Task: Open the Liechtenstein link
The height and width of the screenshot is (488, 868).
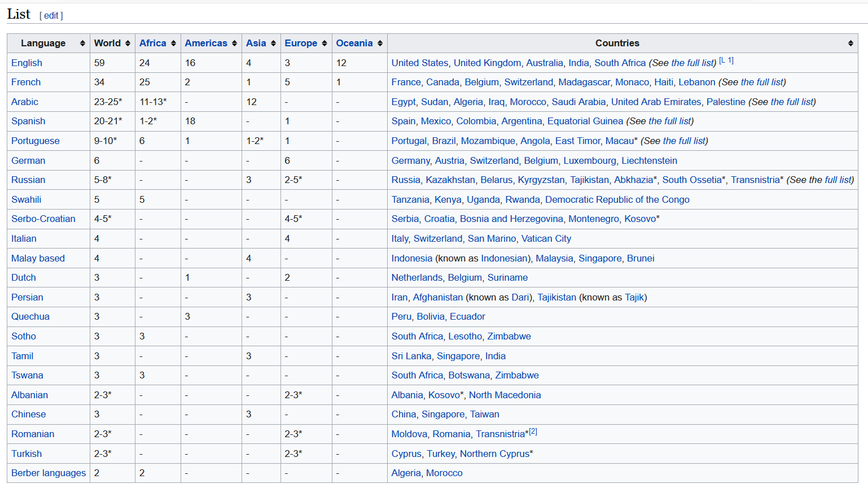Action: pyautogui.click(x=649, y=160)
